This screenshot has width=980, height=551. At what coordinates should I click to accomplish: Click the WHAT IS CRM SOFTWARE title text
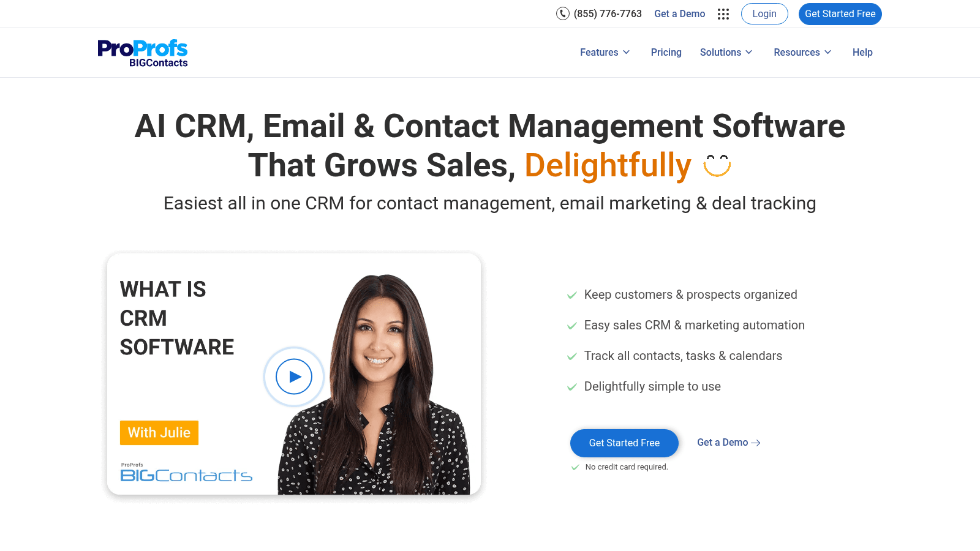[x=177, y=318]
